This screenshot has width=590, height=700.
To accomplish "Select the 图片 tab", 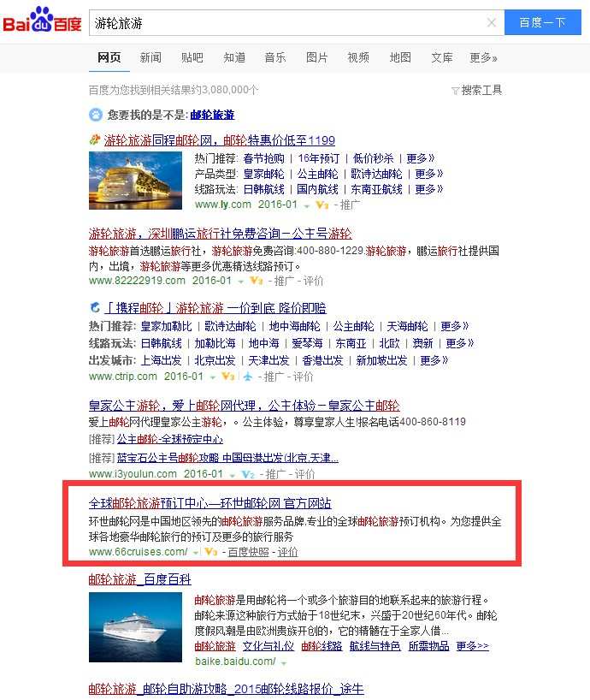I will 316,57.
